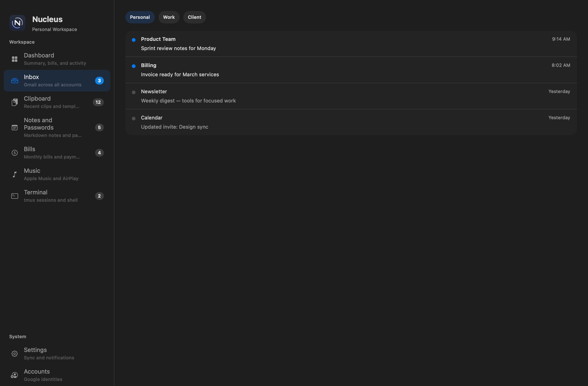Click the gray read dot on Calendar

coord(134,118)
